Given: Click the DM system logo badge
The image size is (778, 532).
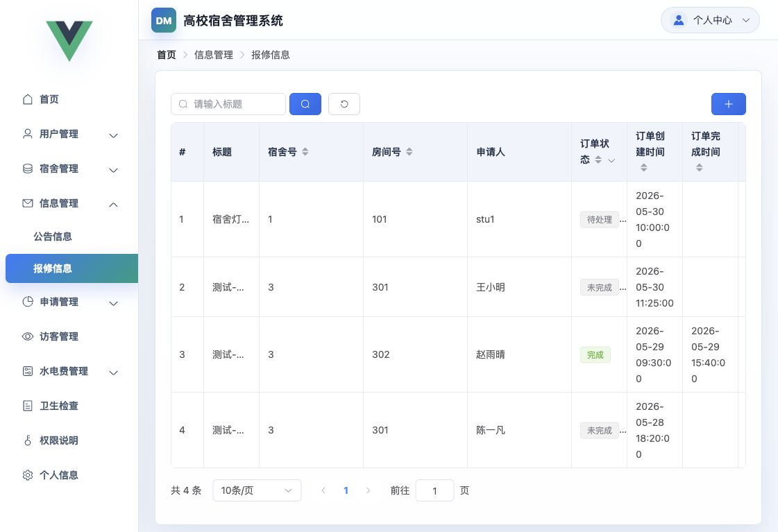Looking at the screenshot, I should point(164,20).
